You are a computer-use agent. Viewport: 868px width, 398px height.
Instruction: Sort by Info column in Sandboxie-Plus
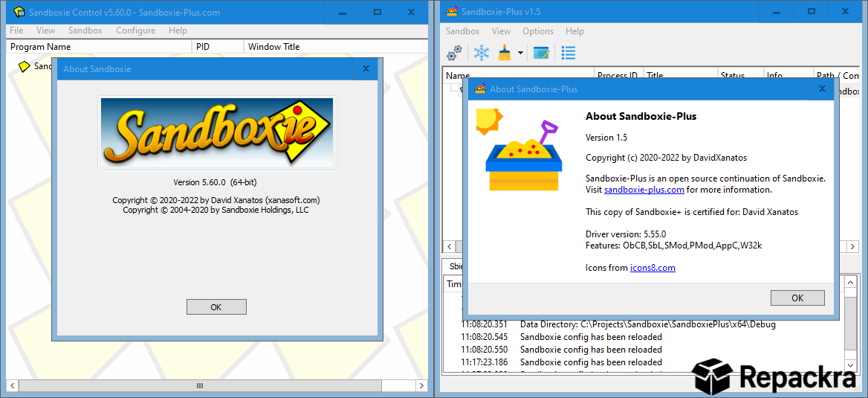pos(788,75)
